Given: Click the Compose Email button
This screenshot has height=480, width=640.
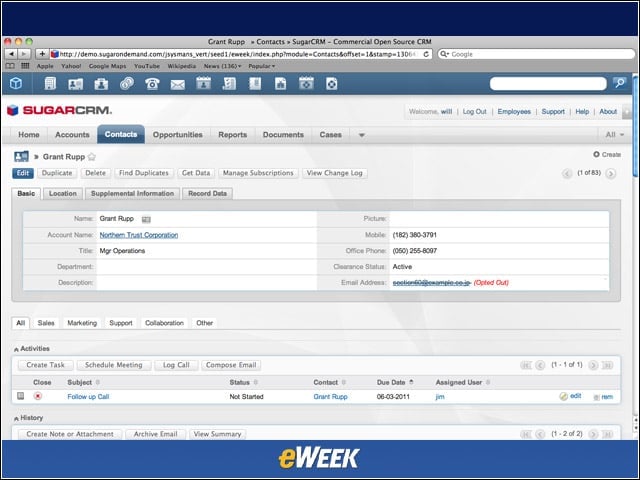Looking at the screenshot, I should pyautogui.click(x=231, y=365).
